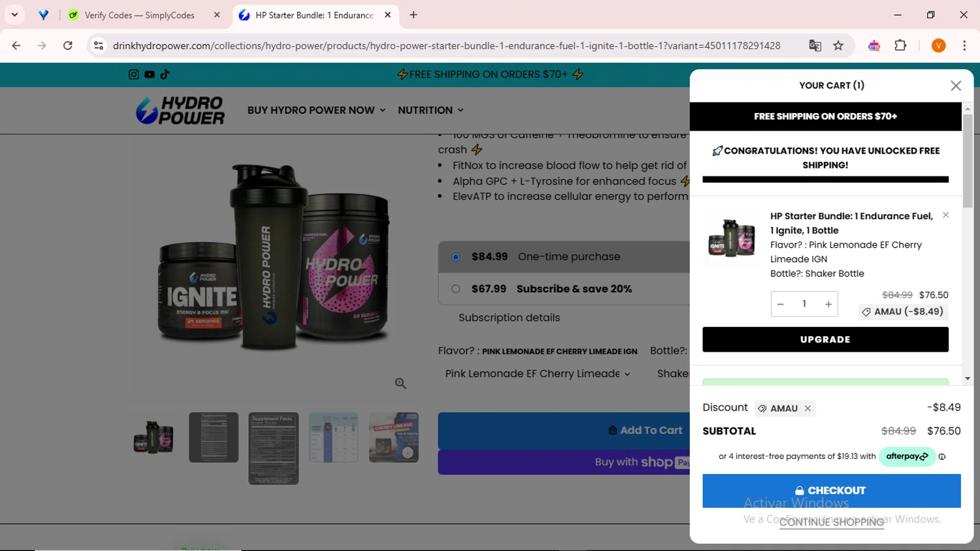980x551 pixels.
Task: Expand BUY HYDRO POWER NOW menu
Action: click(x=316, y=110)
